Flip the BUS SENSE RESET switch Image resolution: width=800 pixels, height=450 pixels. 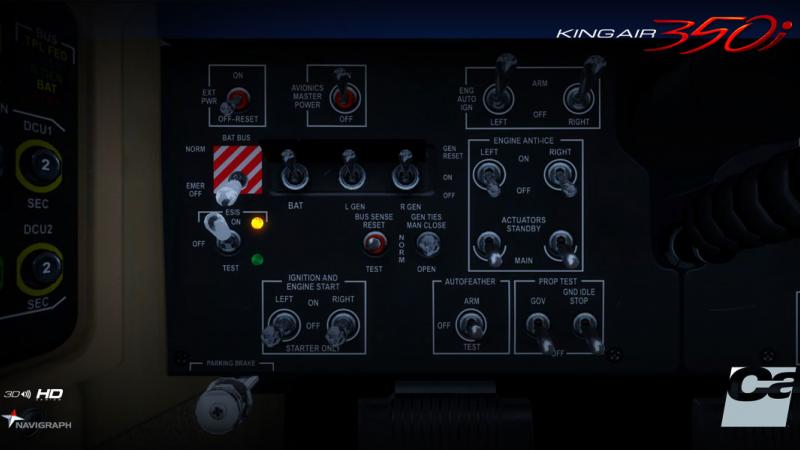tap(374, 244)
